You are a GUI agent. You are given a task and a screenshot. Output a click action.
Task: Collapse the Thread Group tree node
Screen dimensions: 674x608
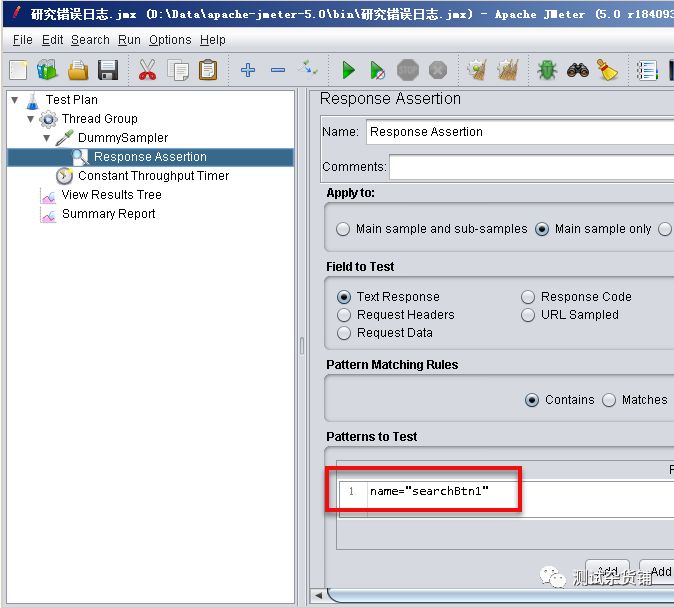[x=31, y=119]
